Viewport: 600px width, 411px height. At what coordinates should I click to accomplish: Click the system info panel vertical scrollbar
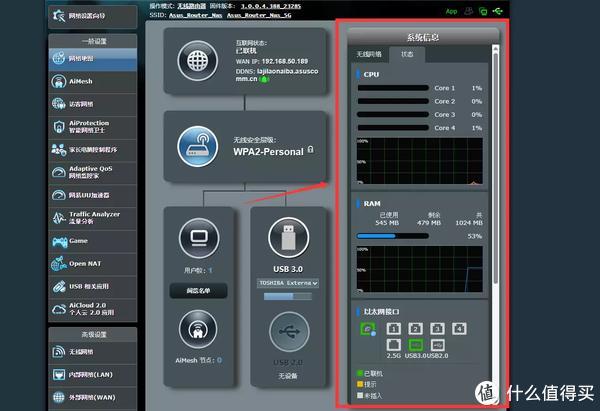[x=496, y=168]
